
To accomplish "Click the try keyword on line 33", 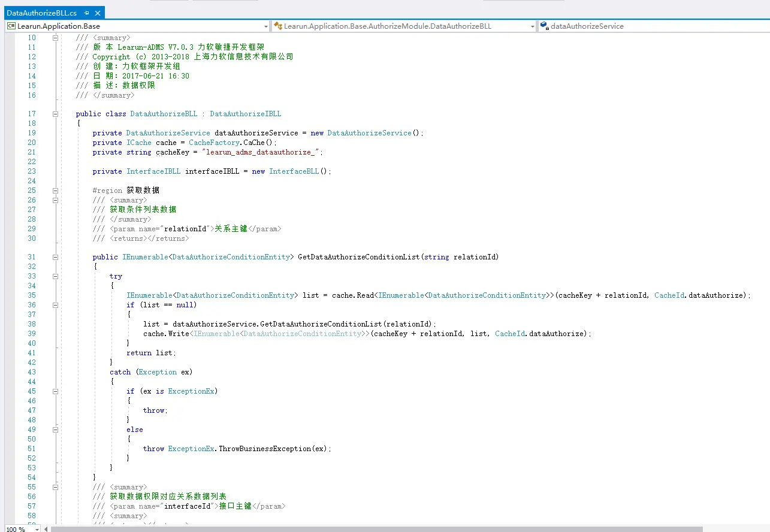I will point(116,276).
